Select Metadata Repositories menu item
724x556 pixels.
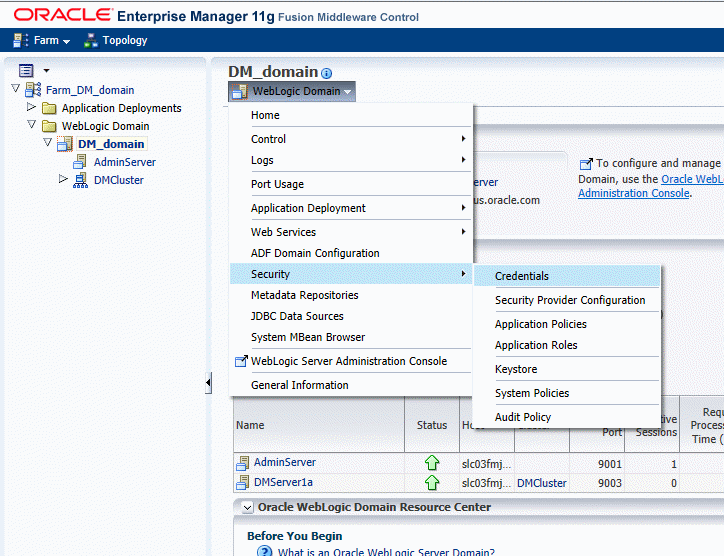pos(351,295)
